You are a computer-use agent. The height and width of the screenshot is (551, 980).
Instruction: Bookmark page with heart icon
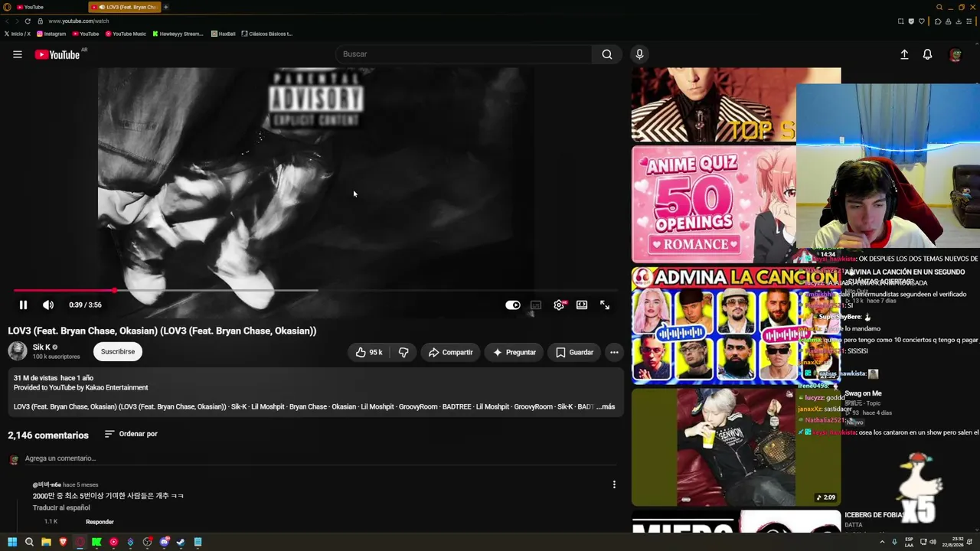pos(922,21)
